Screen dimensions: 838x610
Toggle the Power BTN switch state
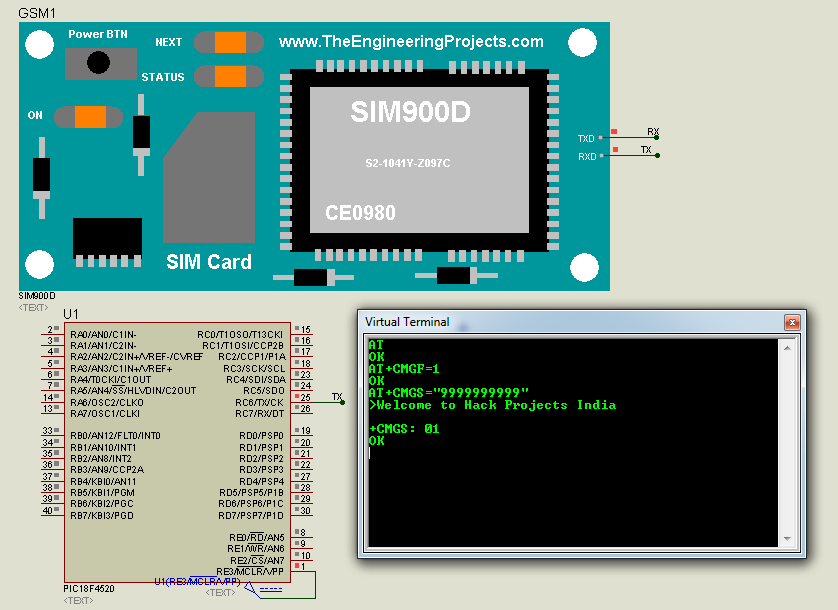(x=99, y=62)
